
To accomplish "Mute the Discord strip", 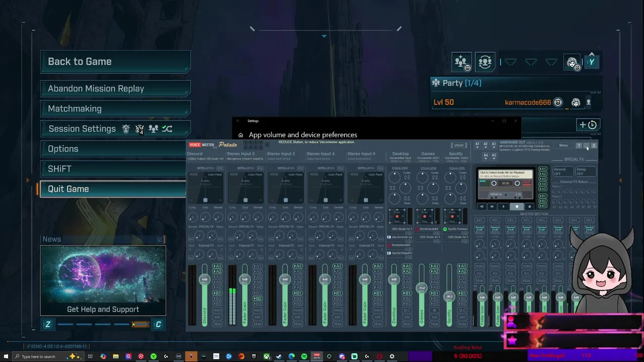I will [x=217, y=324].
